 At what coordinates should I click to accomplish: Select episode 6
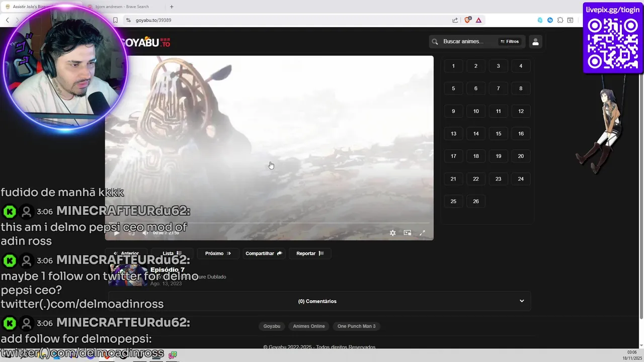(x=476, y=88)
